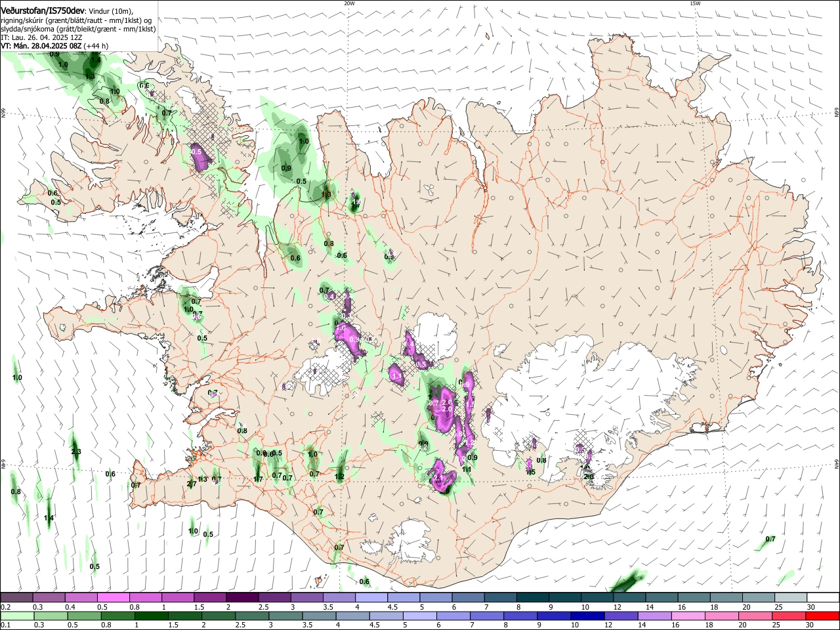Viewport: 840px width, 630px height.
Task: Click the 'slydda/snjókoma' legend description line
Action: tap(79, 29)
